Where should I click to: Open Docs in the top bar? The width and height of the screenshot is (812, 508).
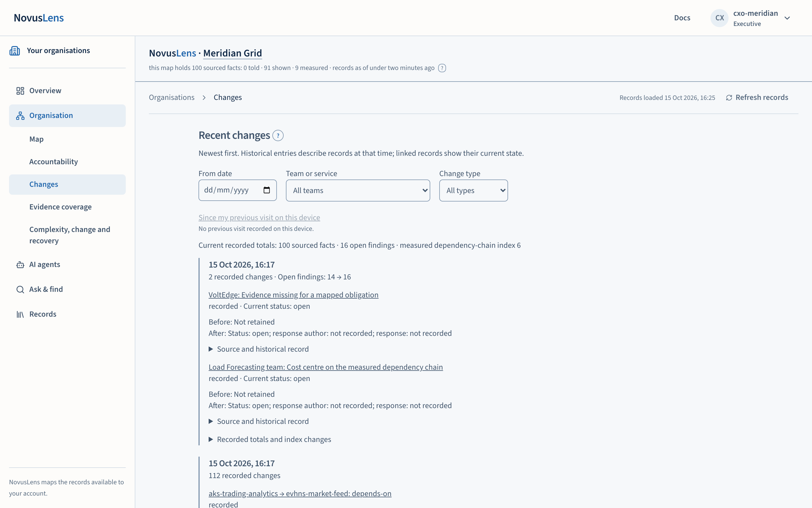tap(682, 18)
